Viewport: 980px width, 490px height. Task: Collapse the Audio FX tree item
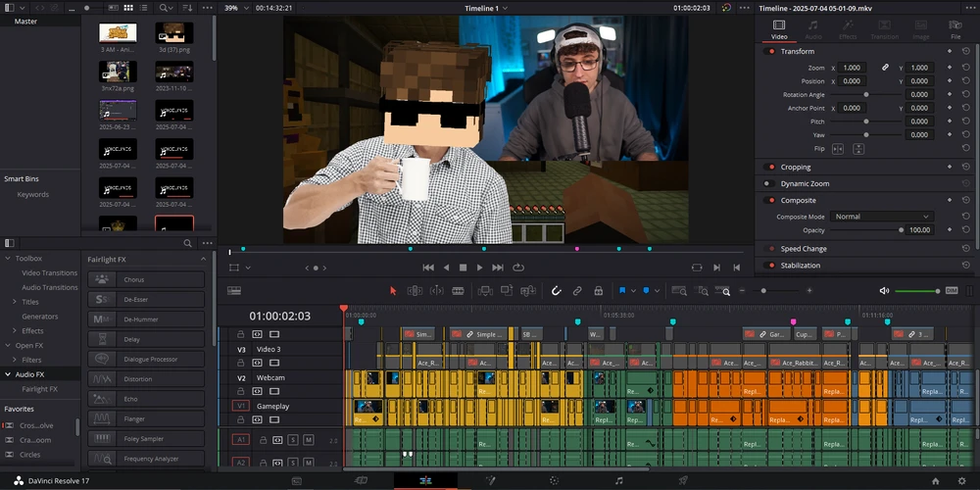click(x=8, y=374)
